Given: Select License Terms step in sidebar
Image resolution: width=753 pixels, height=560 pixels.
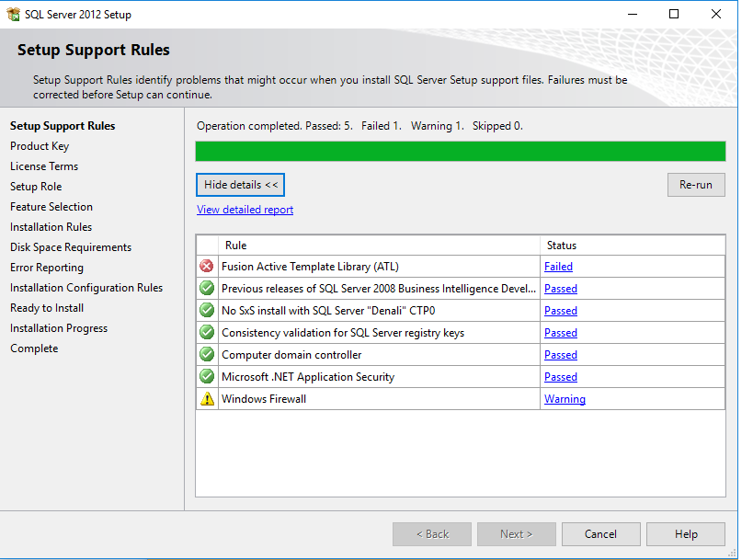Looking at the screenshot, I should tap(44, 166).
